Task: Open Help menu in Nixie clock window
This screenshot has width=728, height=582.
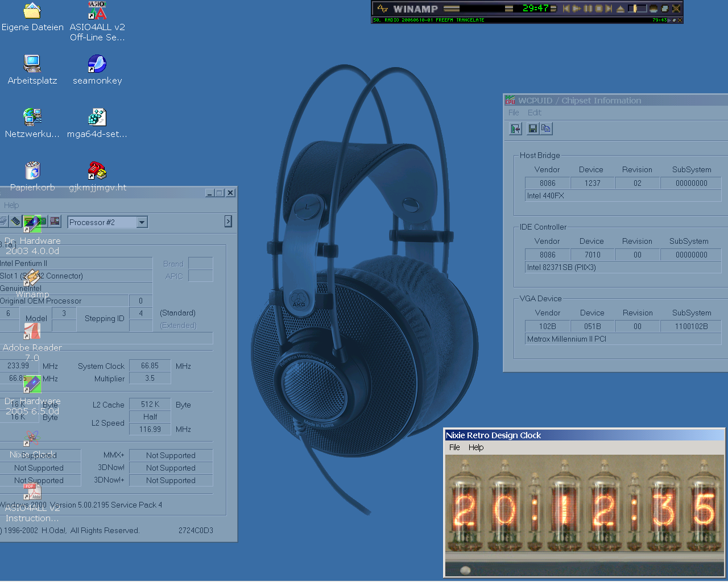Action: (x=476, y=447)
